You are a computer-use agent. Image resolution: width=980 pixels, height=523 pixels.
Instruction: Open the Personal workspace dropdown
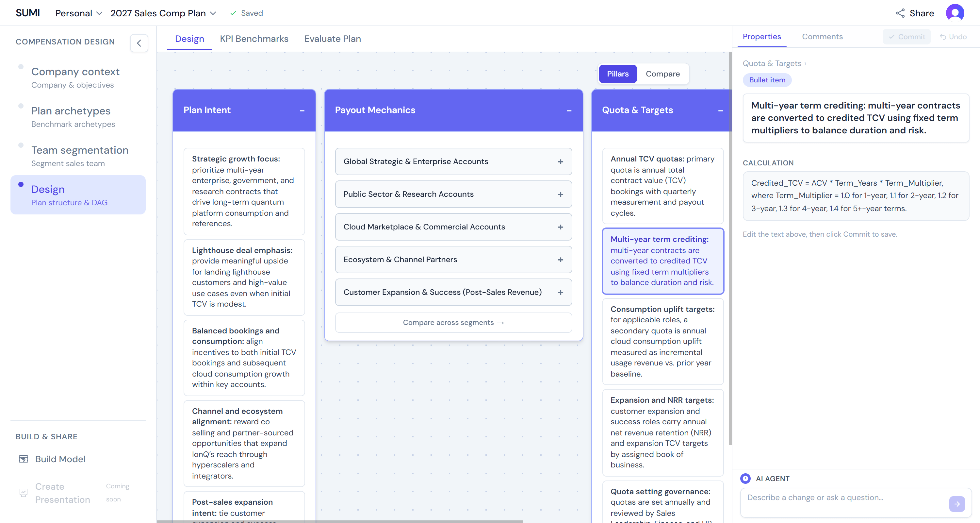79,13
